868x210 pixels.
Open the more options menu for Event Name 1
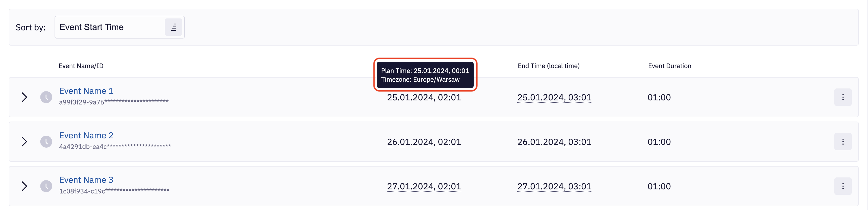(x=843, y=97)
